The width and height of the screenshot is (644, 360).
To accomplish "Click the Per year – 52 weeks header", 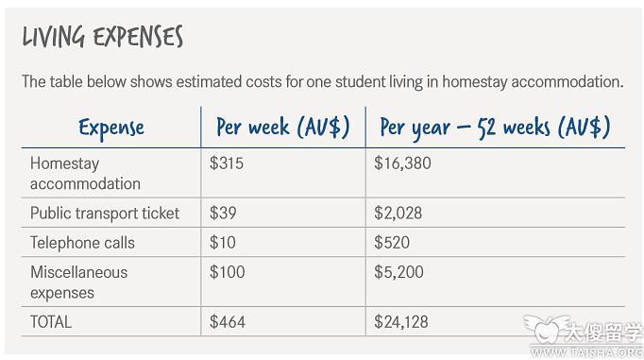I will [495, 127].
